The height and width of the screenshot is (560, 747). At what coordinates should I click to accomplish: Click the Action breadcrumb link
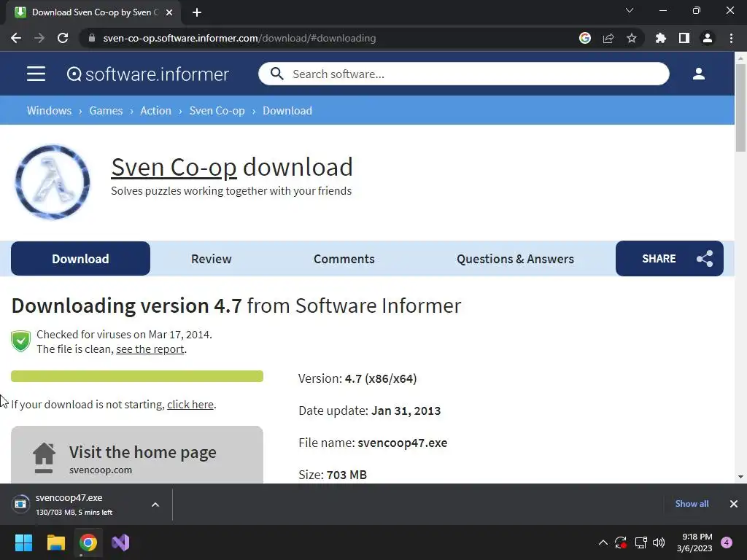click(155, 111)
